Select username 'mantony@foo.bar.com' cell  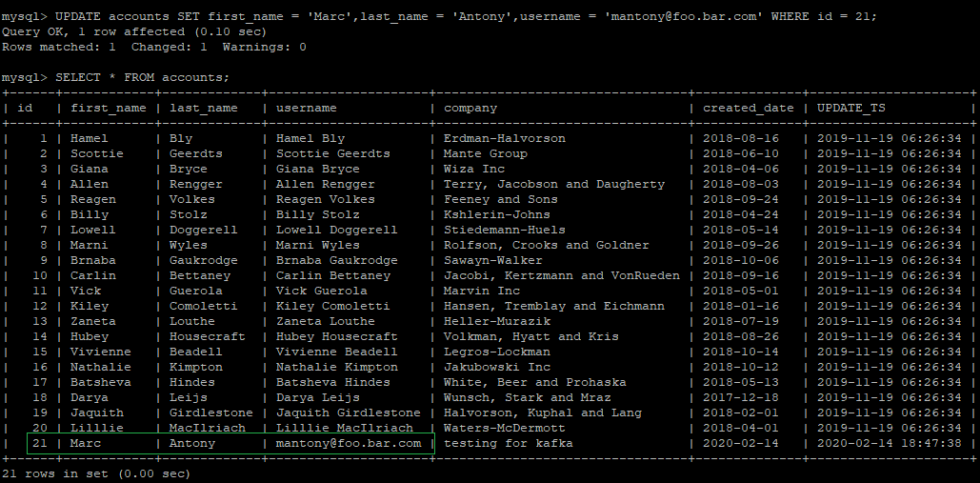tap(349, 443)
